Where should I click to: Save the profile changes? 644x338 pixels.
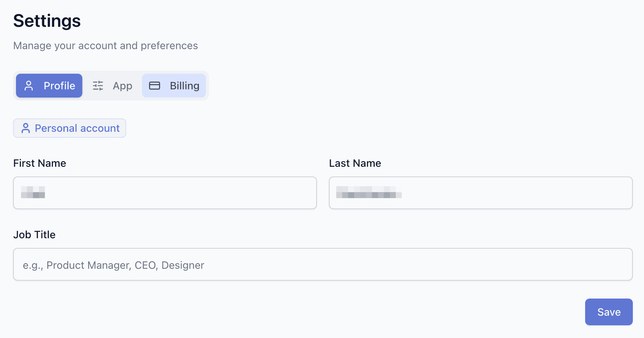(x=609, y=312)
